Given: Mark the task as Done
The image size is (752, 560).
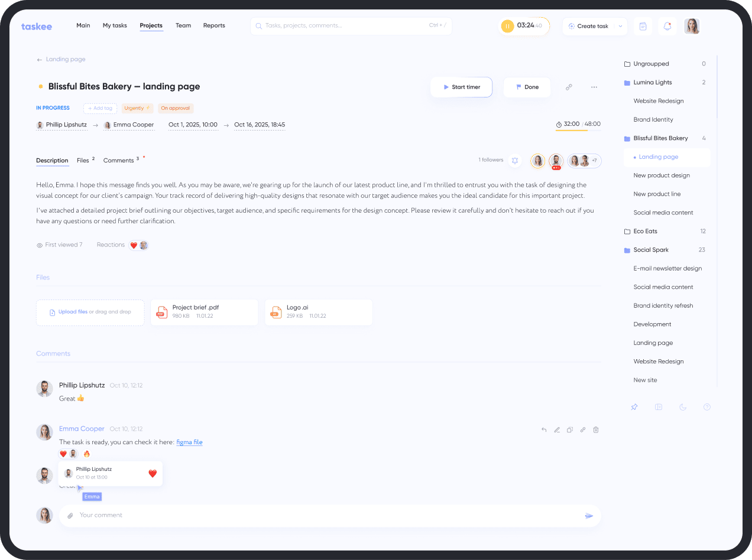Looking at the screenshot, I should pos(526,87).
